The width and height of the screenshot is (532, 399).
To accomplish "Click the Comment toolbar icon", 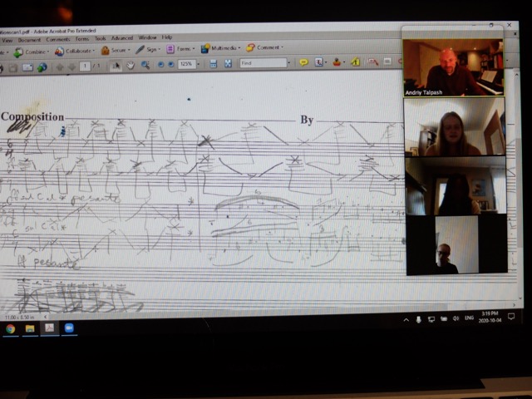I will (x=250, y=47).
